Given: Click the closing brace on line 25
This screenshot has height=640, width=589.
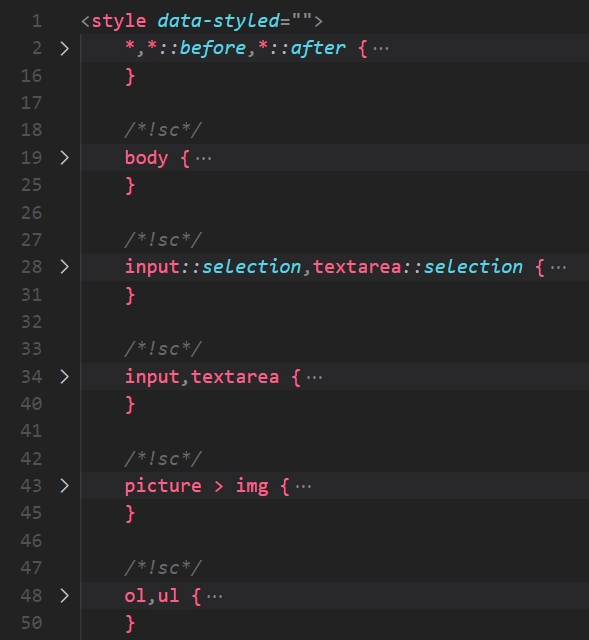Looking at the screenshot, I should pyautogui.click(x=130, y=186).
